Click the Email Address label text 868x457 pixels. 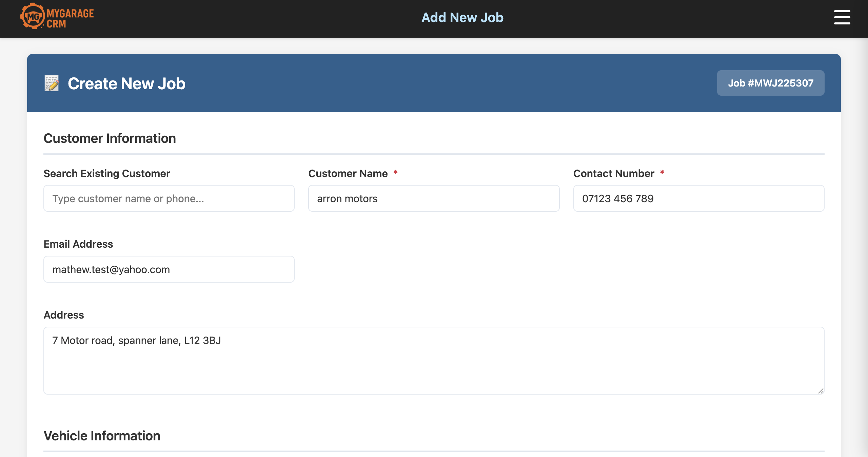pyautogui.click(x=78, y=244)
